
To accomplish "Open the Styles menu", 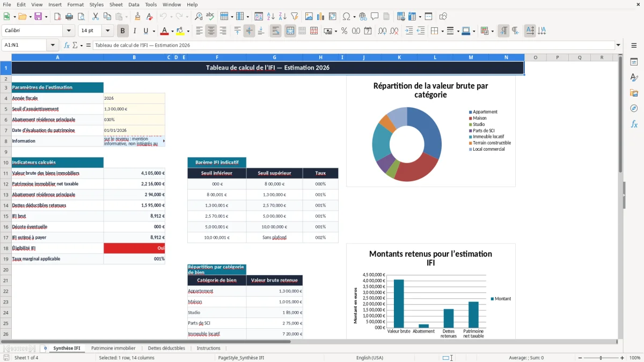I will [x=97, y=4].
